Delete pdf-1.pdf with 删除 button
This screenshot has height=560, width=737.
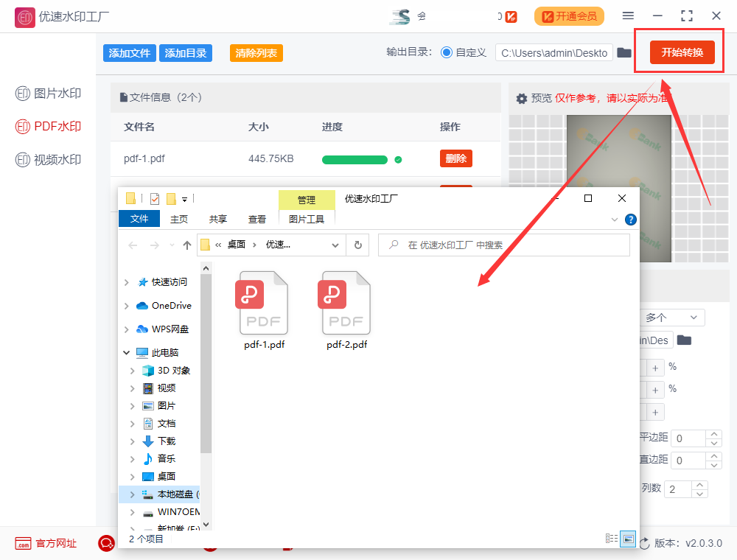(456, 159)
